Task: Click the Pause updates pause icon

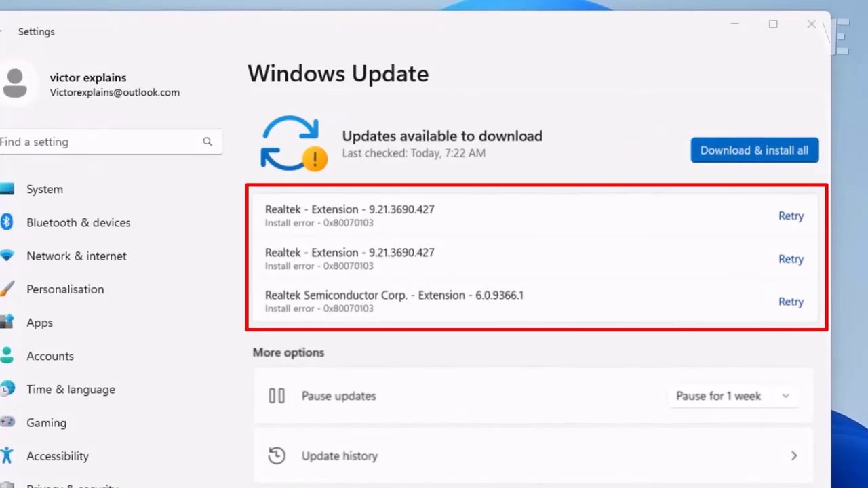Action: (x=277, y=396)
